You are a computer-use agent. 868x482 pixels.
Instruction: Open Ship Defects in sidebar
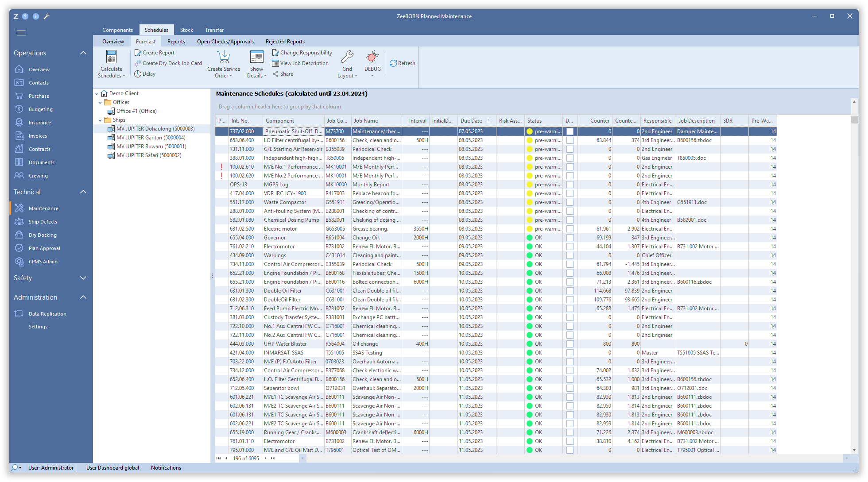(x=43, y=222)
